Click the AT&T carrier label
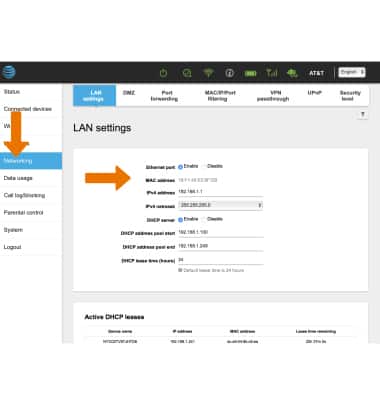Viewport: 380px width, 400px height. (316, 73)
